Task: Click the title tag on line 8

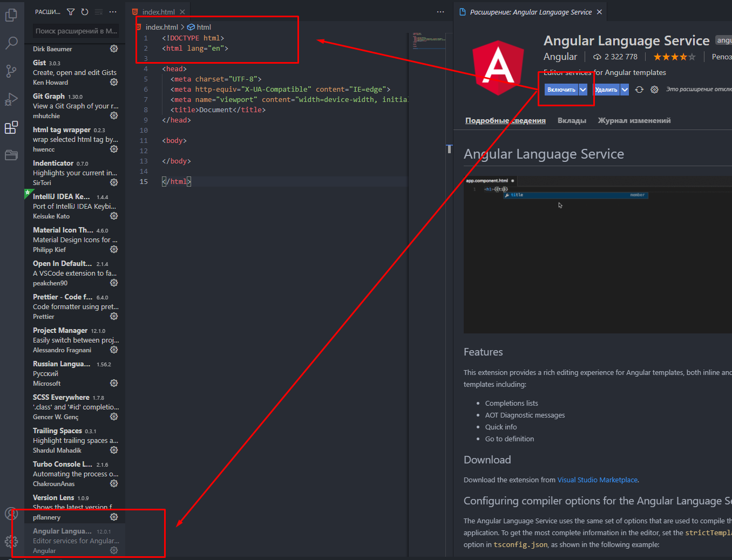Action: (x=218, y=110)
